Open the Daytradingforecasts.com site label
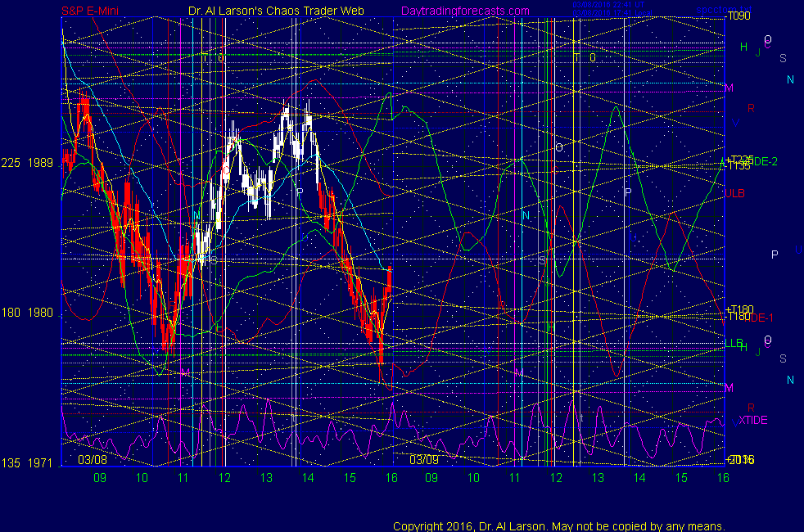 [x=465, y=11]
